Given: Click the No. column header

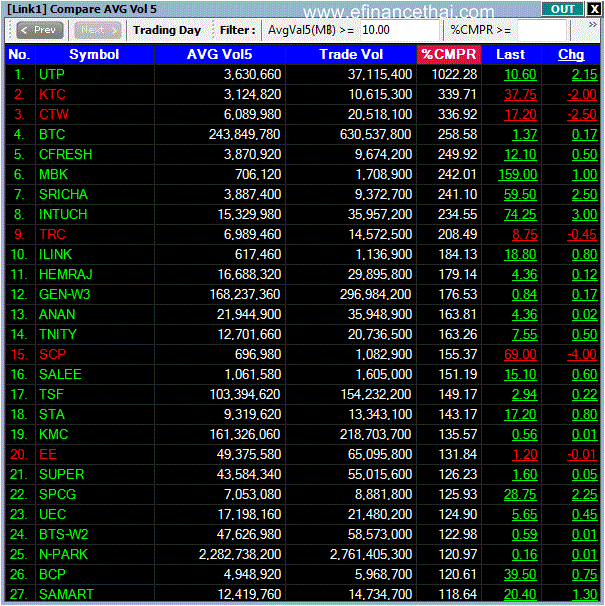Looking at the screenshot, I should 19,54.
